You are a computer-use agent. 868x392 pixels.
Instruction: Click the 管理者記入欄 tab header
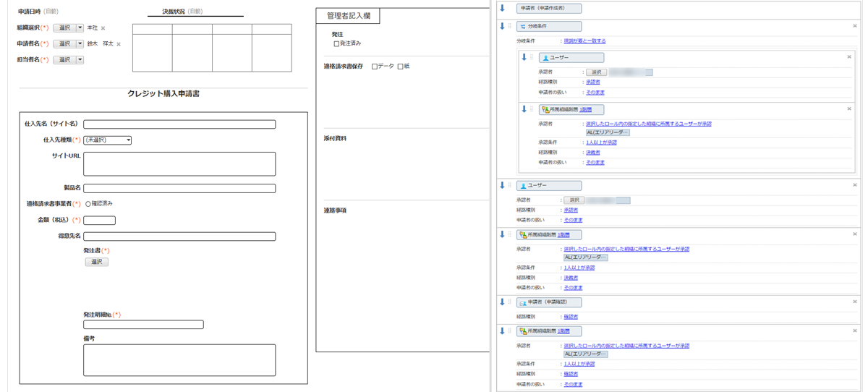click(348, 16)
